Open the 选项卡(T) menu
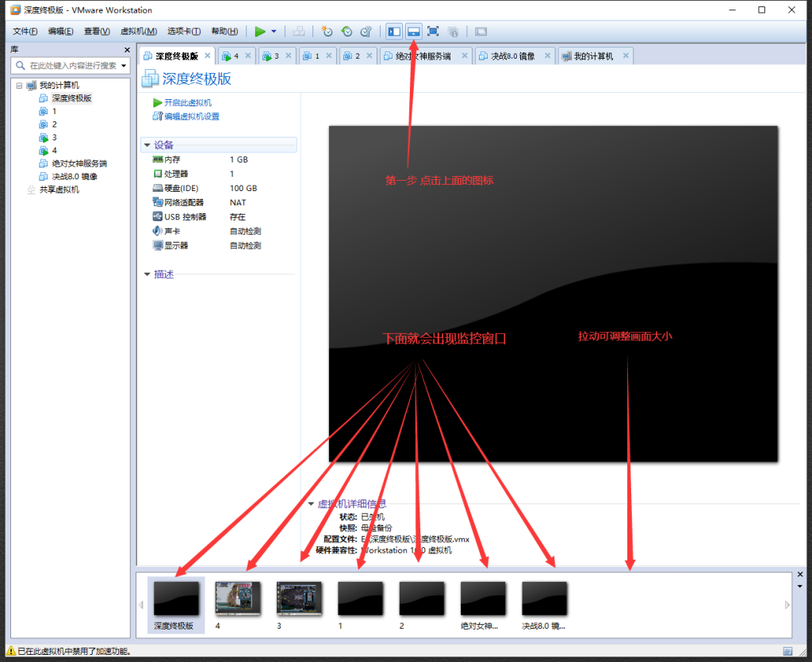The width and height of the screenshot is (812, 662). point(184,32)
